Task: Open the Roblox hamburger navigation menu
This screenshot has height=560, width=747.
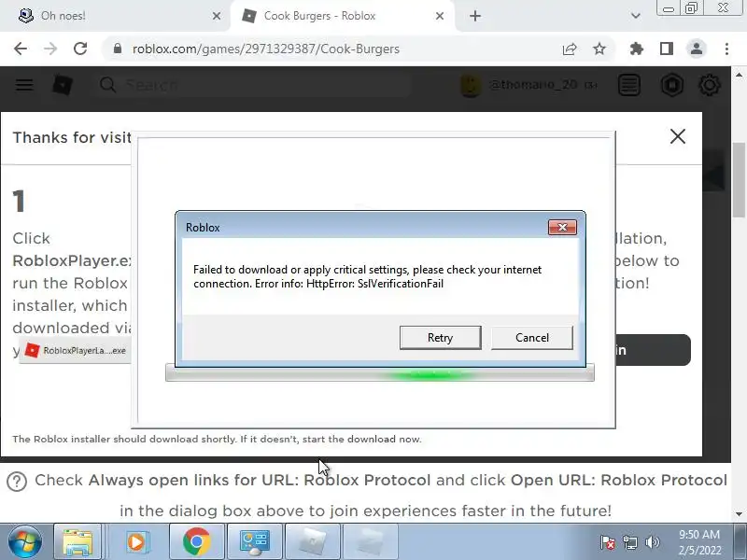Action: (x=24, y=85)
